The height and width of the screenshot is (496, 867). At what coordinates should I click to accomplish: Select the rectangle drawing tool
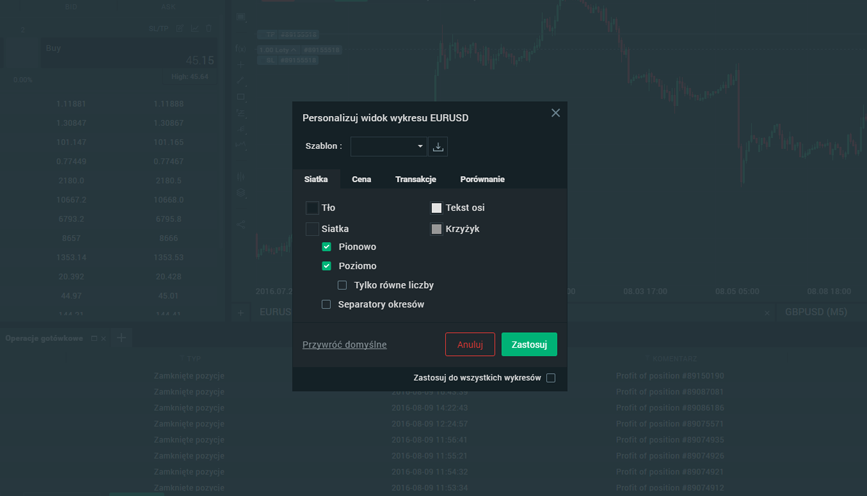click(x=241, y=97)
